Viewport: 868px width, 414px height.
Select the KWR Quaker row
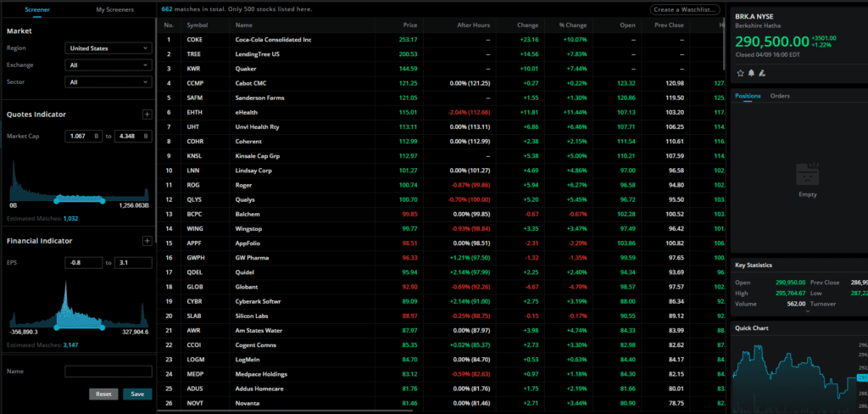point(441,69)
